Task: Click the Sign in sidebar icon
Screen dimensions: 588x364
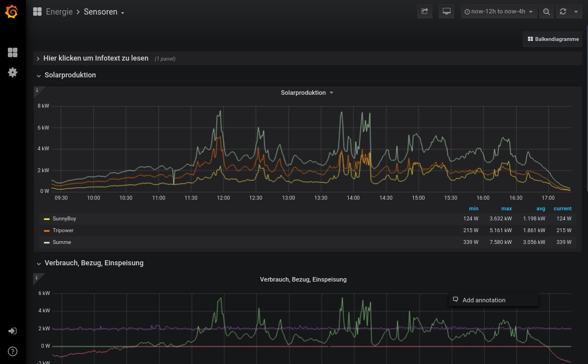Action: 12,331
